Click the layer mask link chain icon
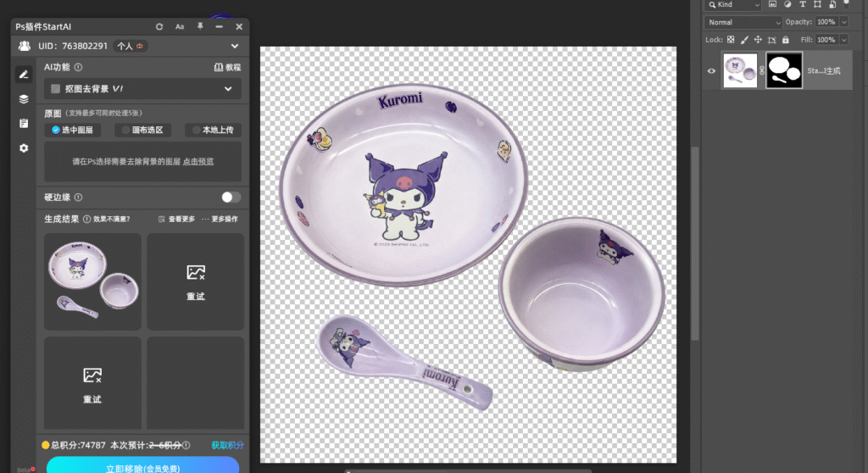Viewport: 868px width, 473px height. pyautogui.click(x=762, y=70)
